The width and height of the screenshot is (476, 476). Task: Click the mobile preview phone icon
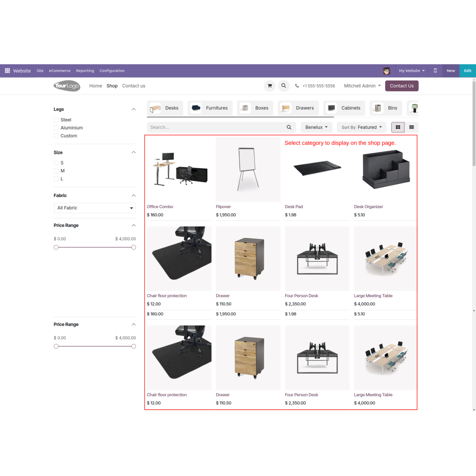coord(435,70)
